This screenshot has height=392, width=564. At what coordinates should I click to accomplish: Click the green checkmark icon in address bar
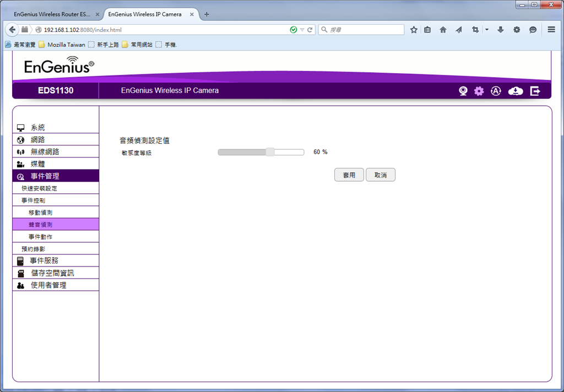pyautogui.click(x=294, y=30)
